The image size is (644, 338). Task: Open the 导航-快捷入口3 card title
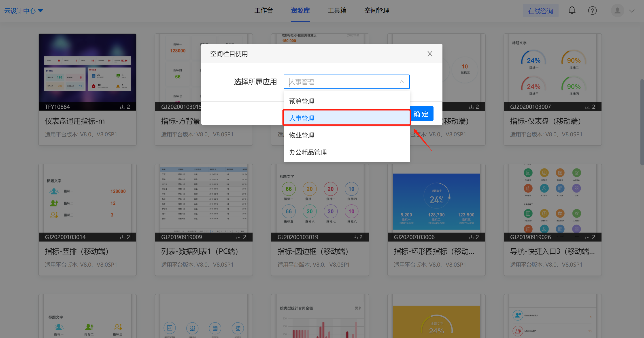coord(553,251)
